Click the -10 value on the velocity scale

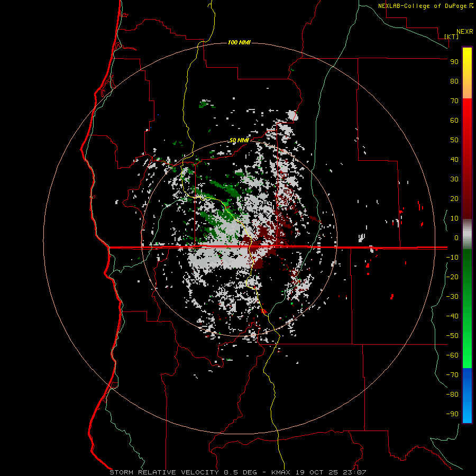(x=452, y=258)
